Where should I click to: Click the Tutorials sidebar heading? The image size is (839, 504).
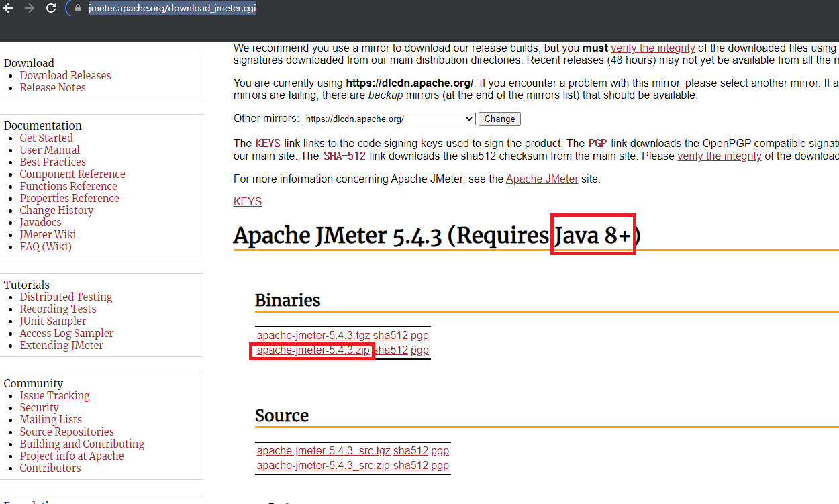coord(27,285)
